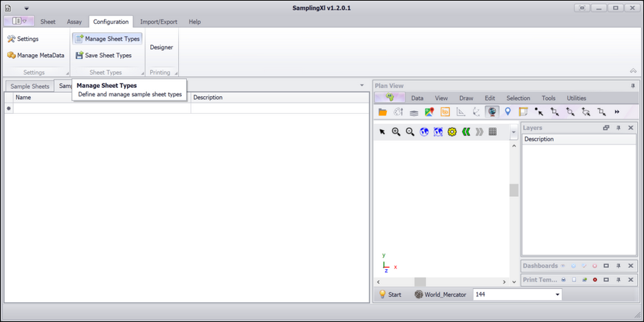Click the printer icon in Print Templates panel
This screenshot has height=322, width=644.
tap(564, 280)
